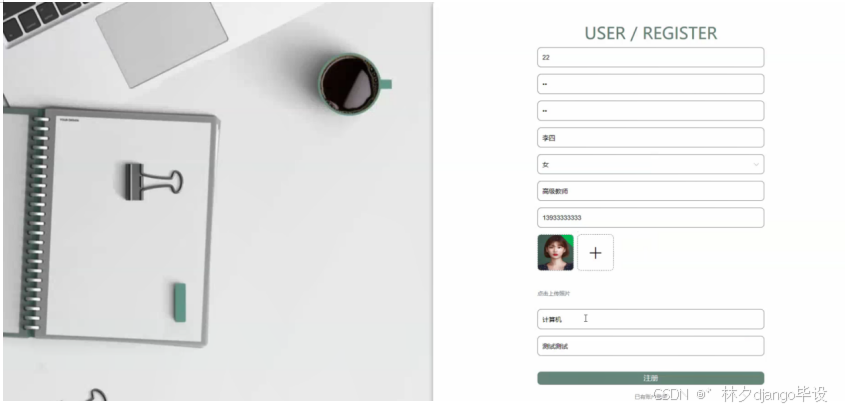Click the phone field with 13933333333

point(650,218)
